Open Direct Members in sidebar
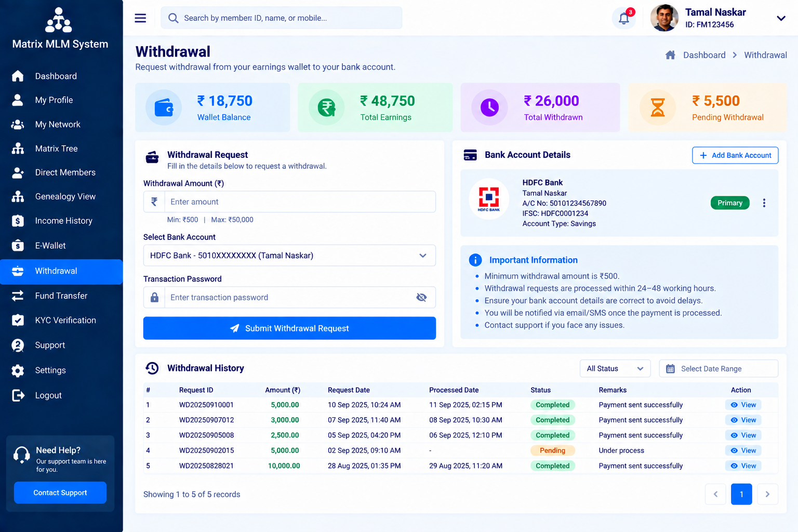 (x=61, y=172)
